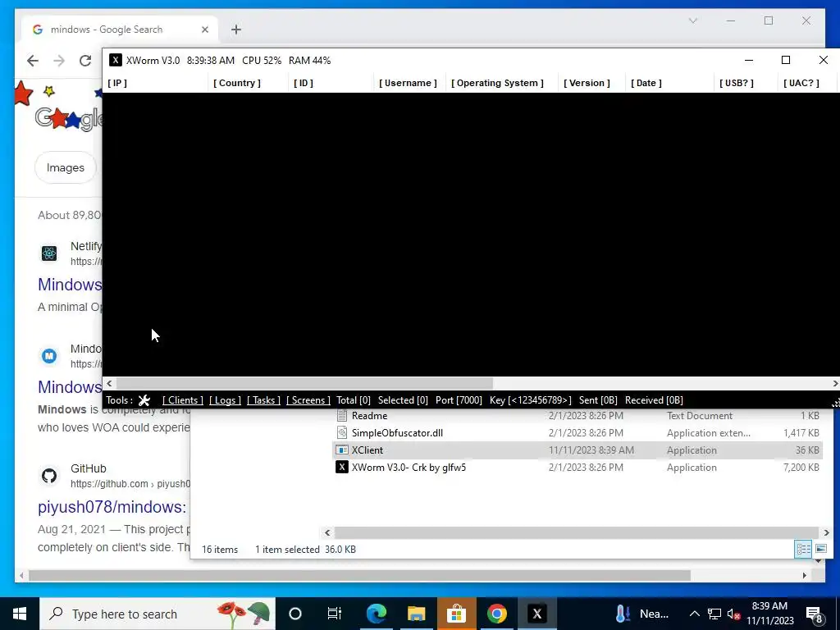Image resolution: width=840 pixels, height=630 pixels.
Task: Open File Explorer from the taskbar
Action: pos(416,614)
